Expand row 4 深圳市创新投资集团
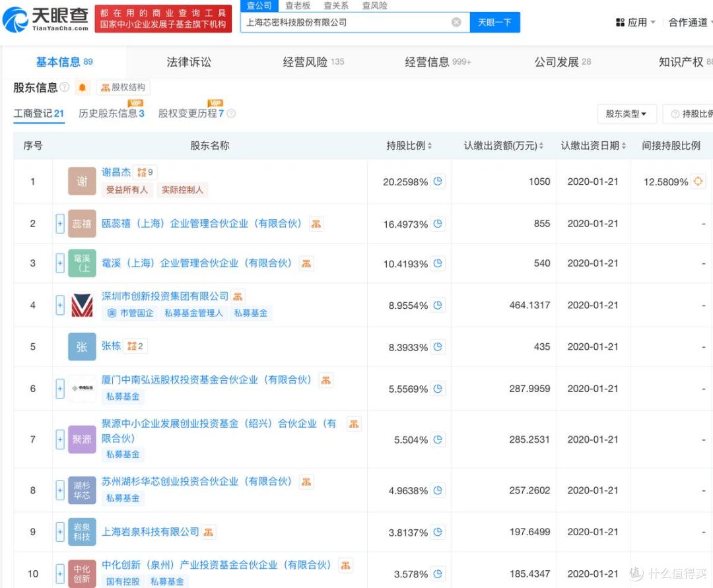Image resolution: width=713 pixels, height=588 pixels. (x=60, y=305)
